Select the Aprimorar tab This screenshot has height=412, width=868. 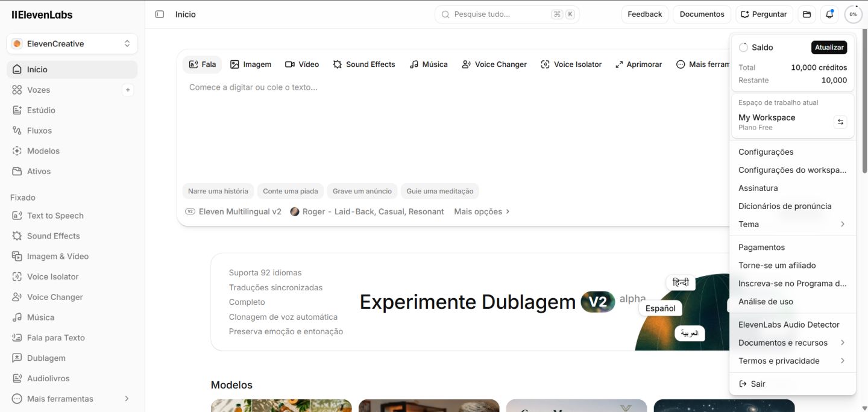tap(638, 64)
